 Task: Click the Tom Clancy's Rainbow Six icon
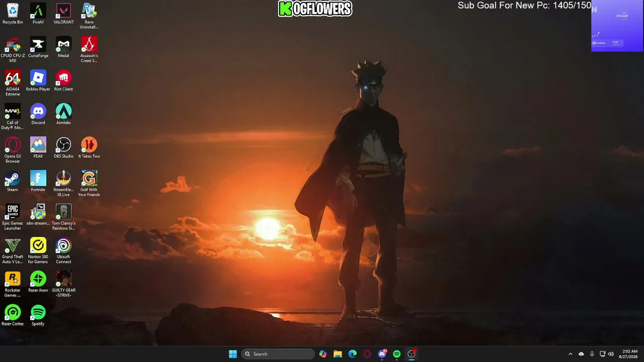coord(63,217)
